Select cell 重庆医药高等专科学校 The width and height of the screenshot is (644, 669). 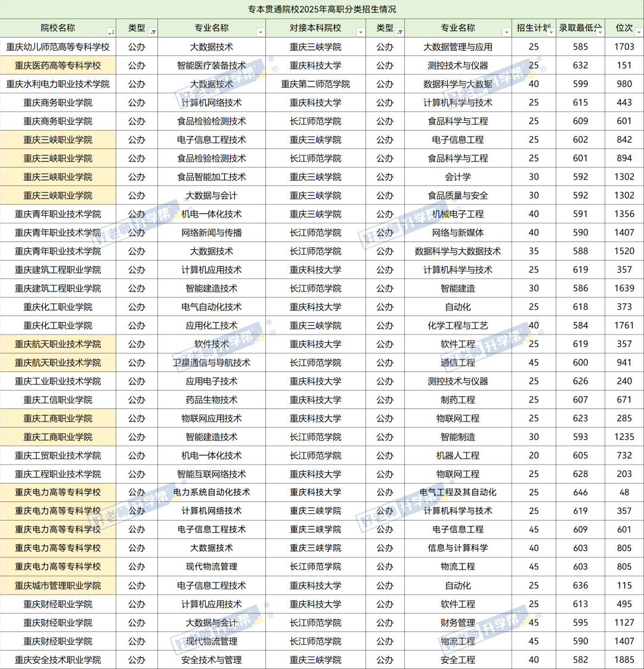point(58,65)
